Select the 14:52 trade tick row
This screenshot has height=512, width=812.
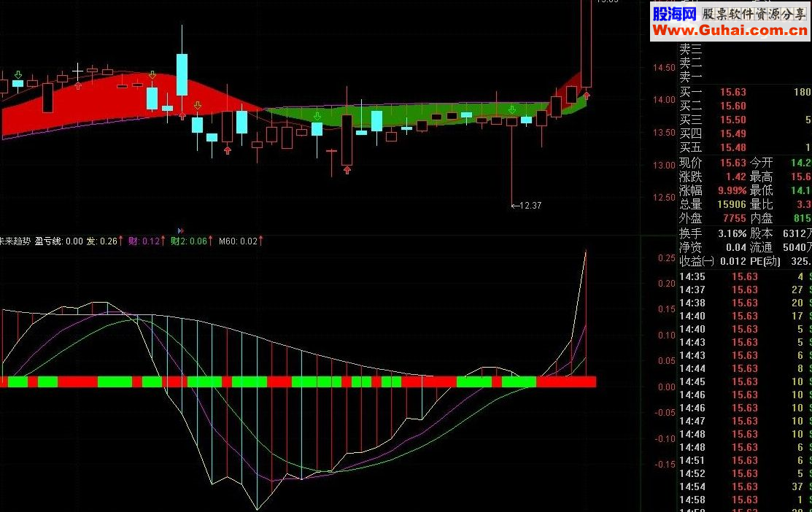(745, 473)
